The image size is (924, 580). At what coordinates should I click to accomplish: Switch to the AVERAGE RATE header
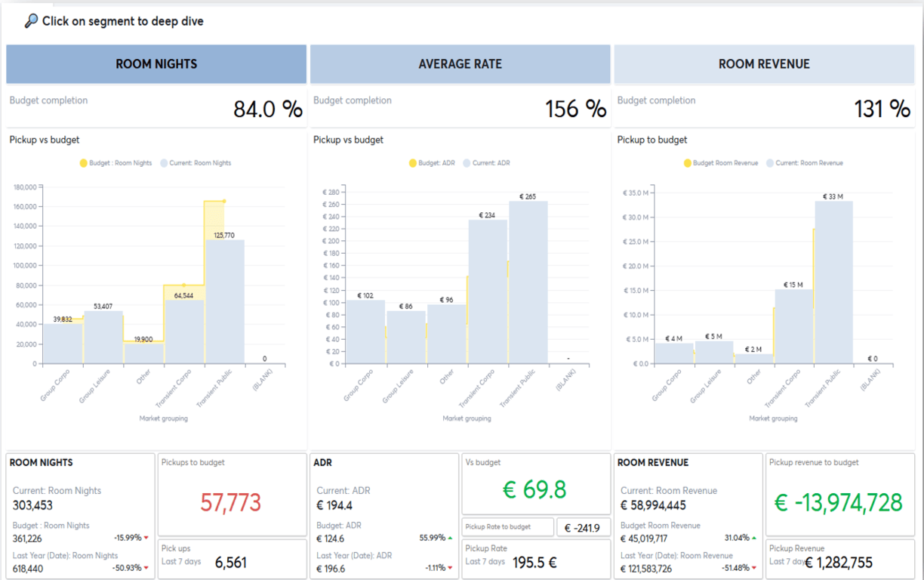tap(460, 64)
